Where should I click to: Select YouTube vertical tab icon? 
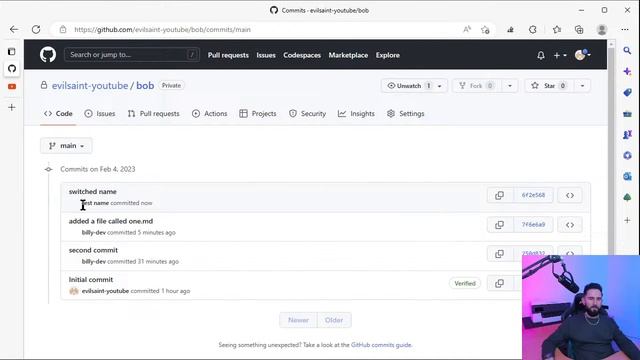[x=12, y=87]
